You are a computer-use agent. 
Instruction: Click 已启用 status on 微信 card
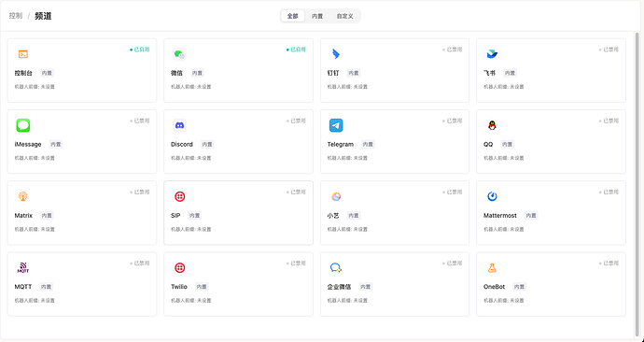296,50
